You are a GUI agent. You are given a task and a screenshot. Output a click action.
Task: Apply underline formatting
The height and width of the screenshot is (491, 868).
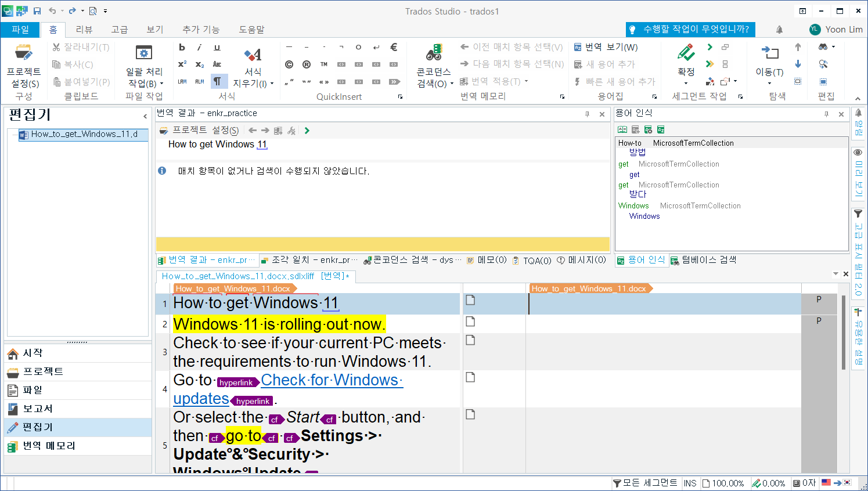pos(217,47)
